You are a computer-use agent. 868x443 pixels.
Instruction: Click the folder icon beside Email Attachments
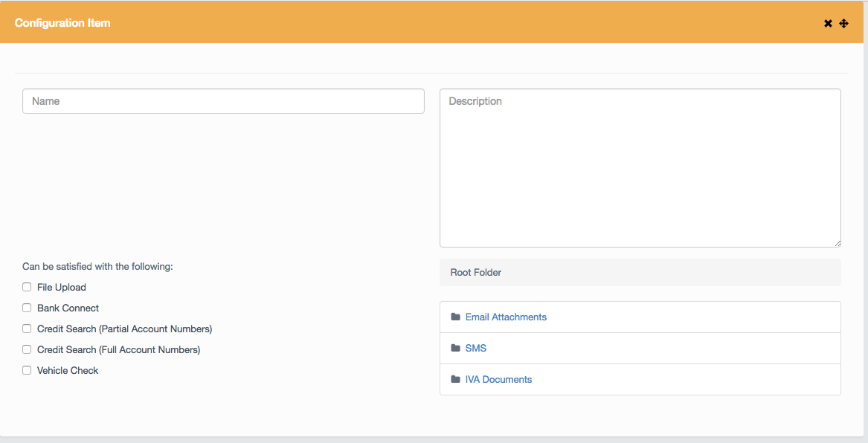click(455, 317)
